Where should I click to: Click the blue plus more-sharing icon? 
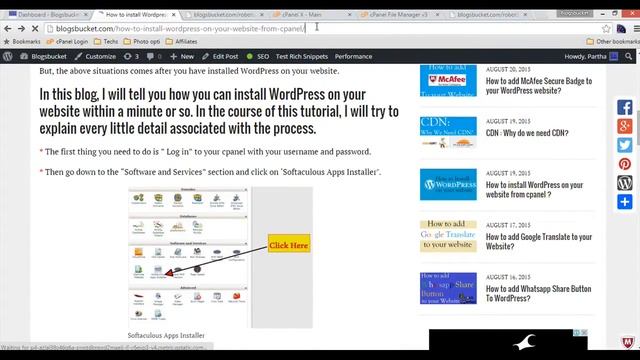coord(624,201)
